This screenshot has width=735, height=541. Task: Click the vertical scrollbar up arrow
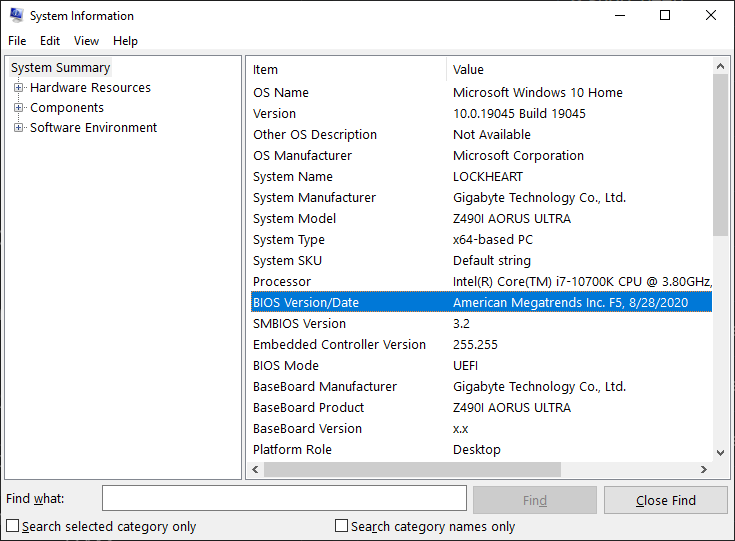click(720, 67)
